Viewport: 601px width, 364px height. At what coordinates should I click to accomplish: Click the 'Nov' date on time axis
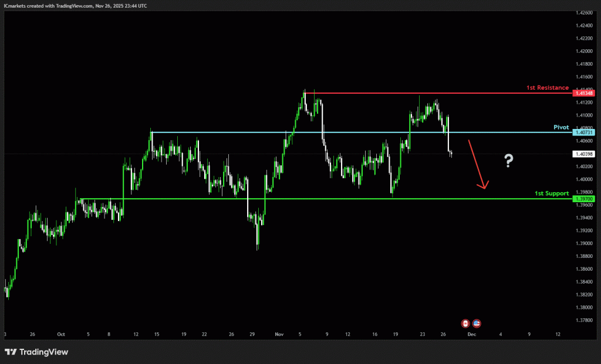(x=279, y=334)
